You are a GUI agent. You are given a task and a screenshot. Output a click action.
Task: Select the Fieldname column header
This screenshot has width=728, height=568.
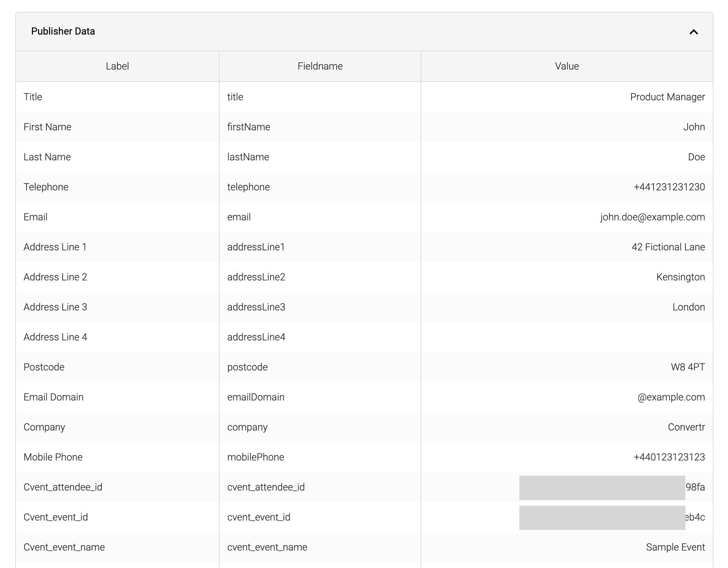(x=320, y=66)
